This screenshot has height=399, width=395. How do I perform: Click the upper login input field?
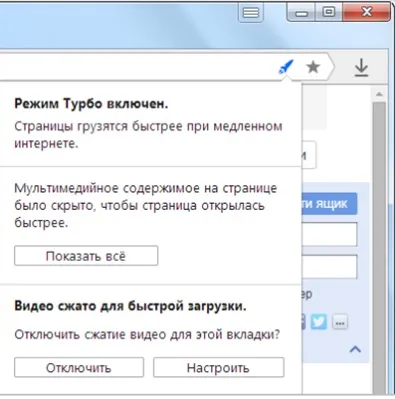pos(329,235)
